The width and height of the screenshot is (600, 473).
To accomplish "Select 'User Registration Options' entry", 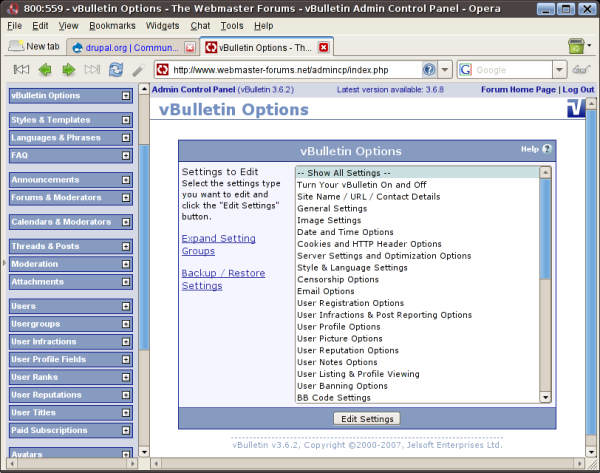I will pos(417,303).
